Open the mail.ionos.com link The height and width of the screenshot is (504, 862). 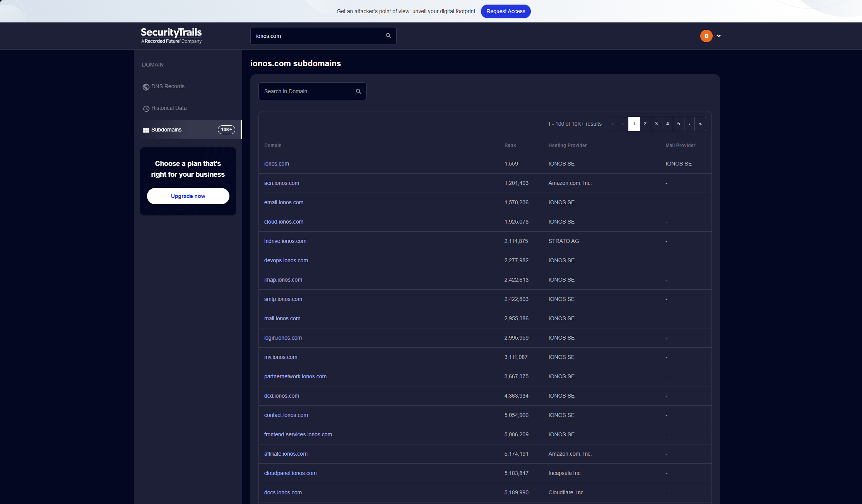click(x=282, y=318)
